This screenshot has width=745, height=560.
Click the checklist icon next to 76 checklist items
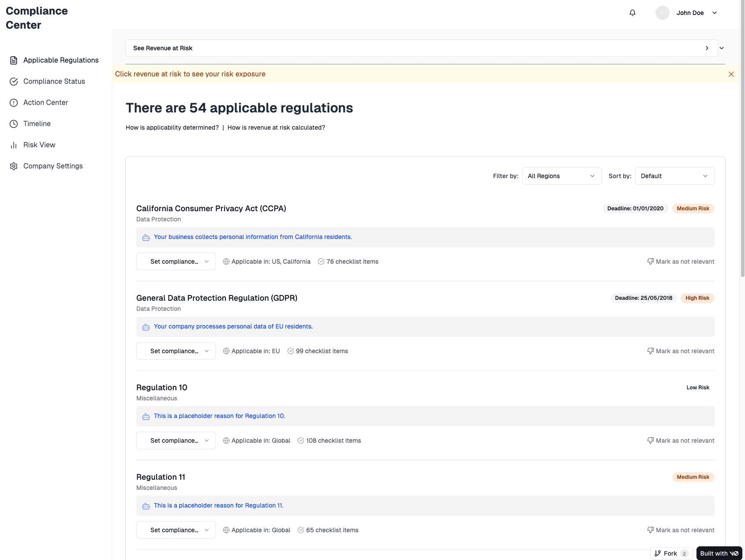(321, 261)
